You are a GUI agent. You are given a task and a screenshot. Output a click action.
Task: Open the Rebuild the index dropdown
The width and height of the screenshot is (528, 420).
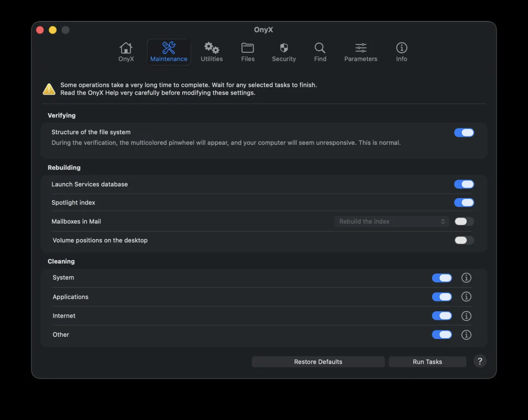(392, 221)
